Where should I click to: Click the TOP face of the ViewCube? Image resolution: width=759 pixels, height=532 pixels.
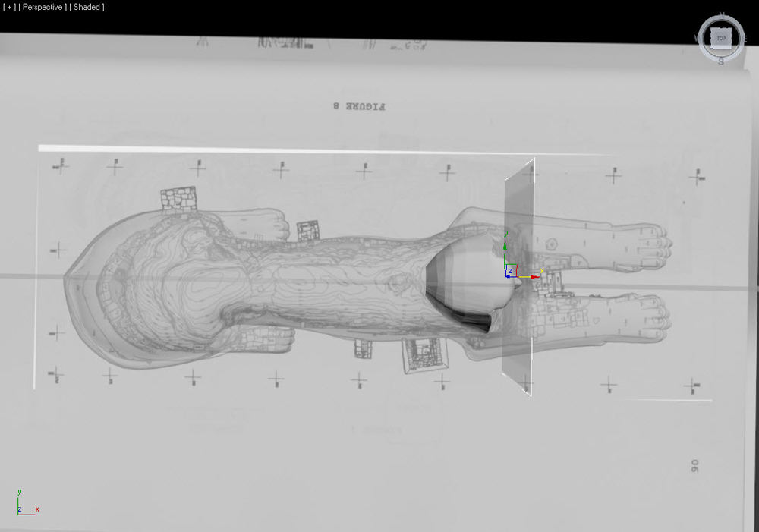tap(721, 38)
